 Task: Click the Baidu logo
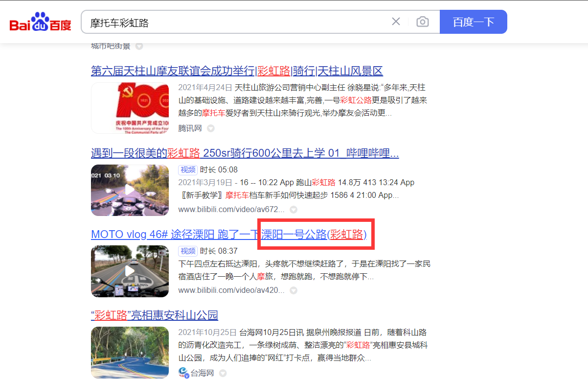[x=41, y=22]
